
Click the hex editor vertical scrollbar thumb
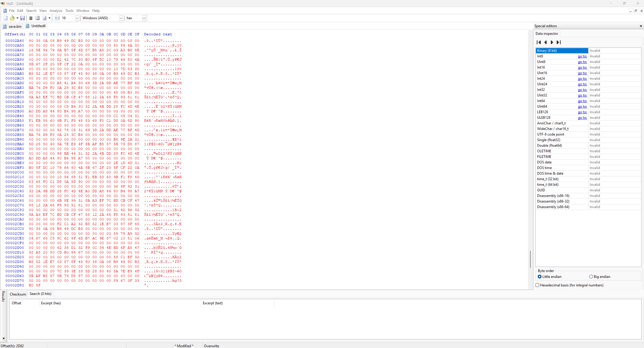[x=530, y=259]
